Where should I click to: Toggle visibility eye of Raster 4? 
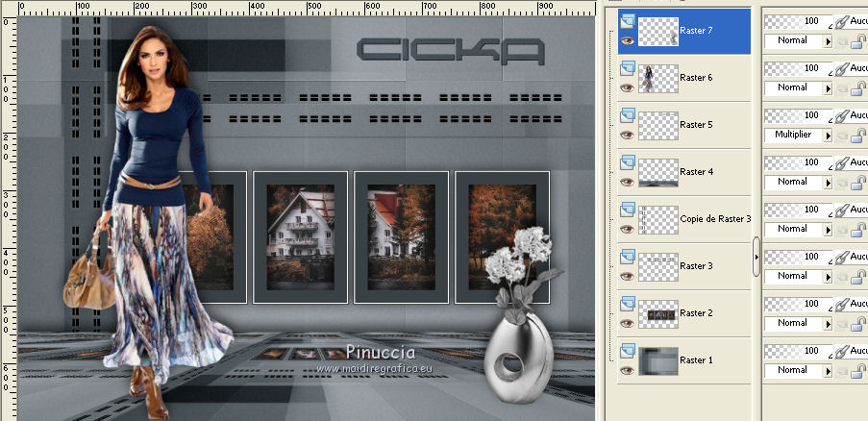(627, 182)
